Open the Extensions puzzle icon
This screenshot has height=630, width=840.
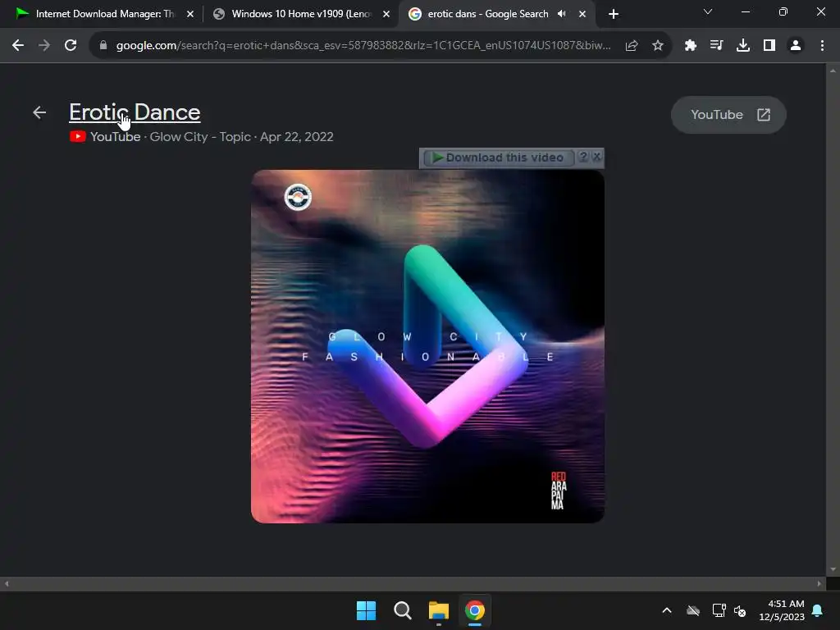click(x=690, y=46)
